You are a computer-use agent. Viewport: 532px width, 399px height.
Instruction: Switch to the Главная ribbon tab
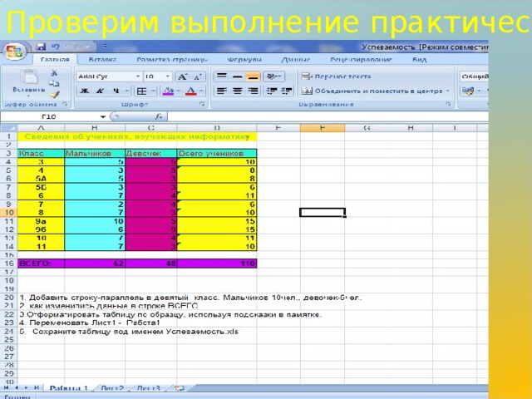point(55,59)
